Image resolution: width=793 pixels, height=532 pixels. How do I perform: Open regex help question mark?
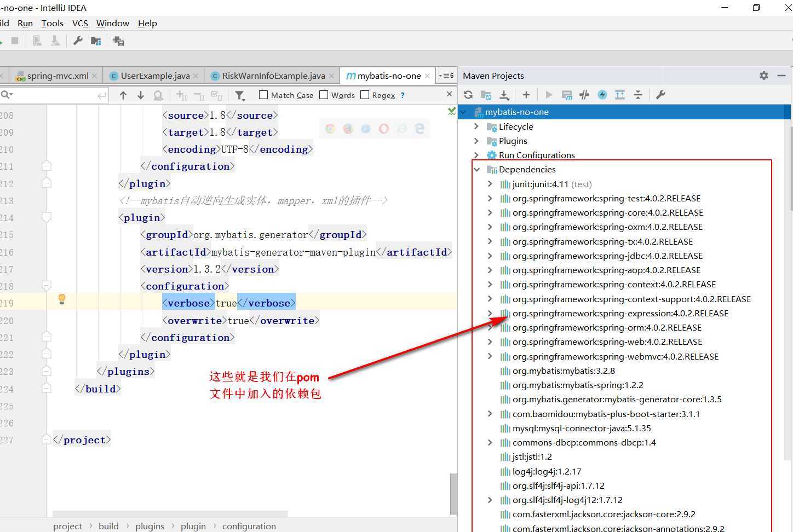[x=403, y=95]
